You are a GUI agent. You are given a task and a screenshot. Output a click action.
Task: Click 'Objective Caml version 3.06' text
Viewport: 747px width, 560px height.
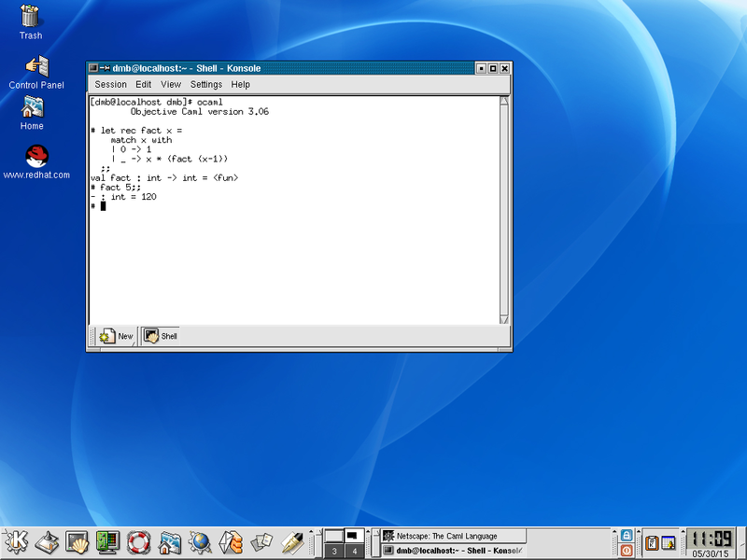pos(200,111)
